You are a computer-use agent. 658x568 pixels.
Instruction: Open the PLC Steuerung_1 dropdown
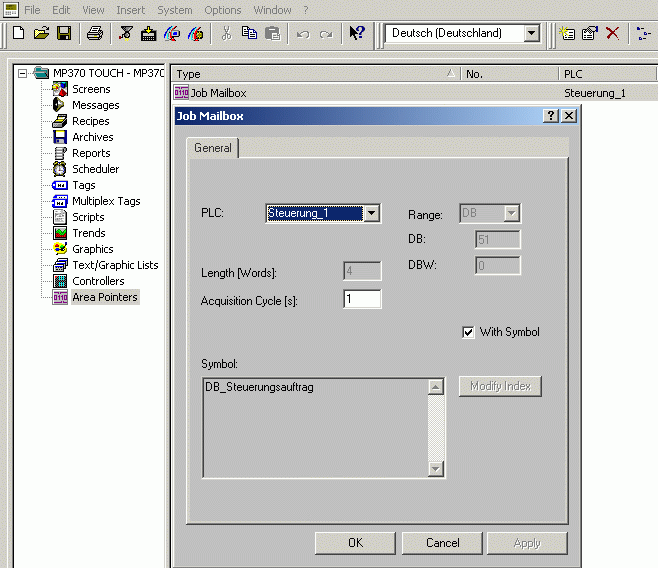click(x=371, y=213)
